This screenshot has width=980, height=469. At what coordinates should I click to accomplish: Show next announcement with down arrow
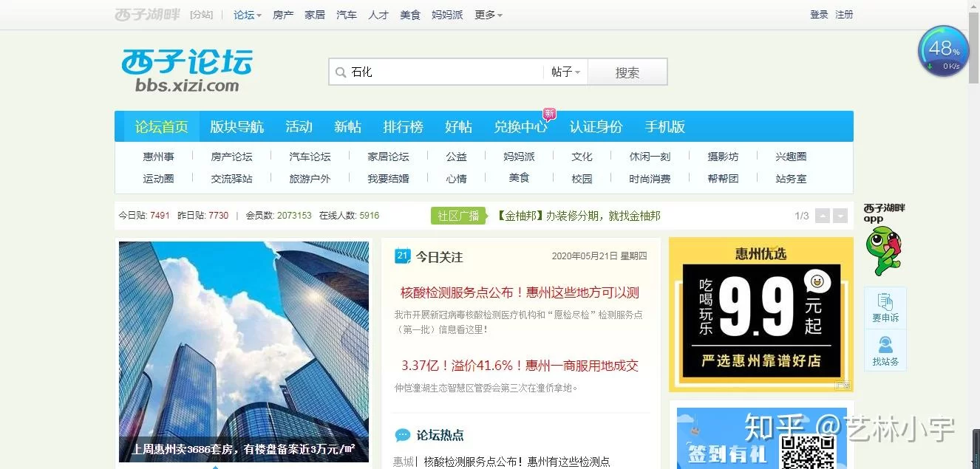pyautogui.click(x=840, y=216)
